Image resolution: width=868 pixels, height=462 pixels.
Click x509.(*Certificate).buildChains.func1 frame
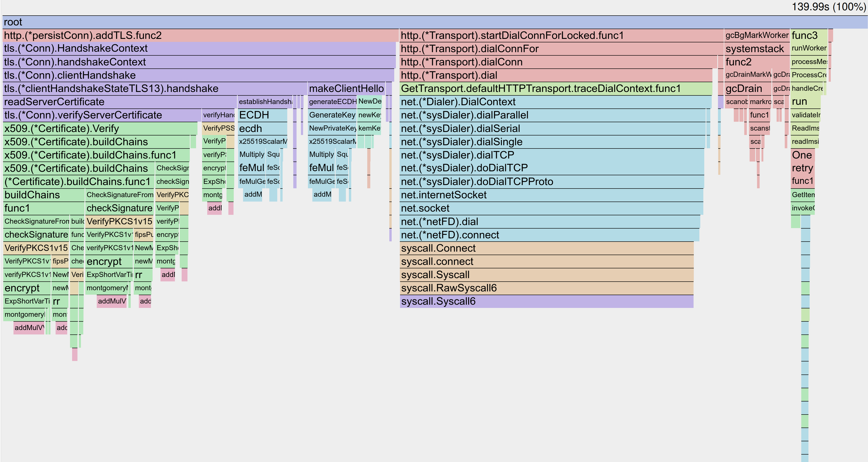(x=96, y=155)
